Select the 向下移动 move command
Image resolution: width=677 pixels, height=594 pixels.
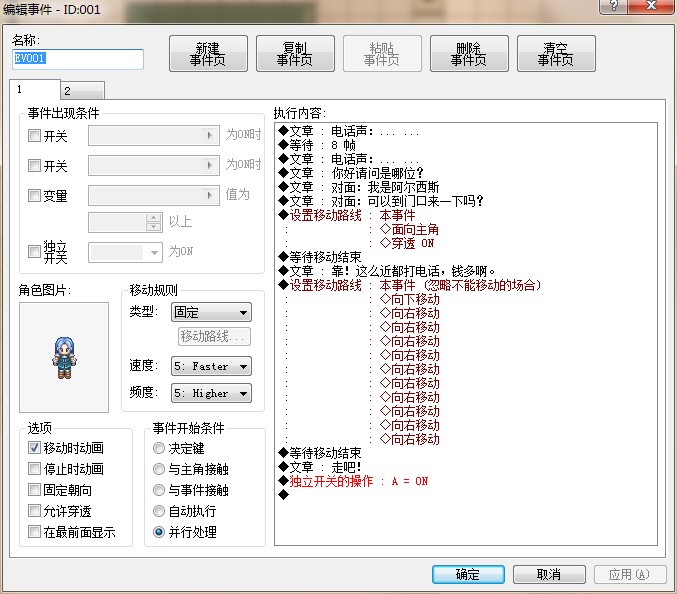click(410, 299)
